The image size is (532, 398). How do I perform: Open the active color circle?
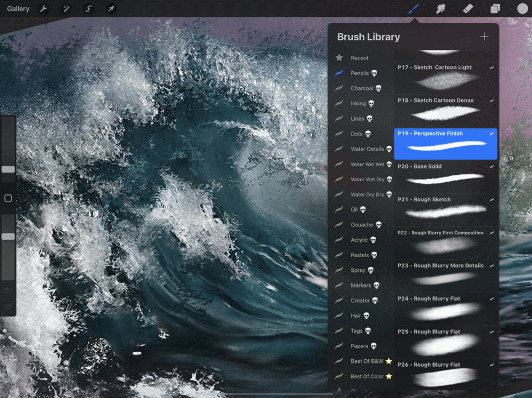pos(522,9)
